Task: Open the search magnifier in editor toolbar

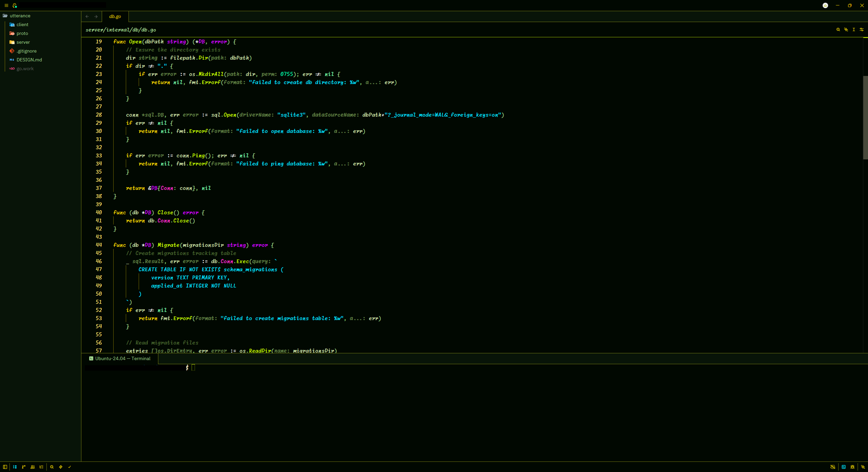Action: [838, 29]
